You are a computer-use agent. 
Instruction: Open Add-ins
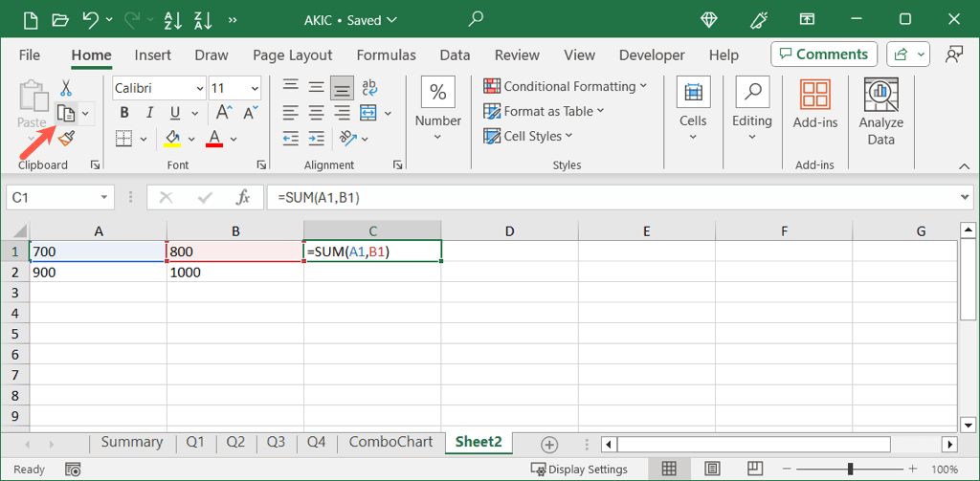pyautogui.click(x=815, y=103)
